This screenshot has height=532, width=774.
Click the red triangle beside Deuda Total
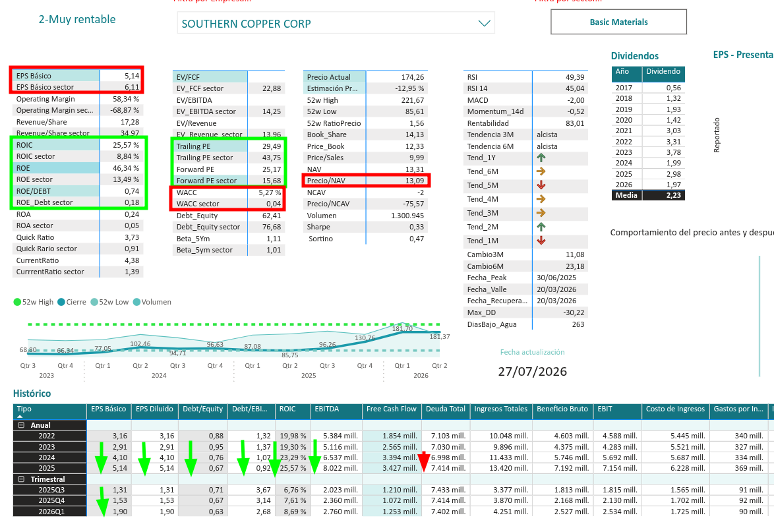pos(423,461)
